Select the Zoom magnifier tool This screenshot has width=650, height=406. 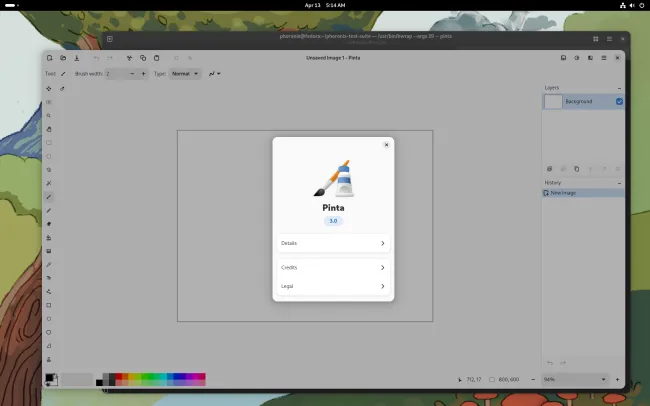click(x=49, y=116)
